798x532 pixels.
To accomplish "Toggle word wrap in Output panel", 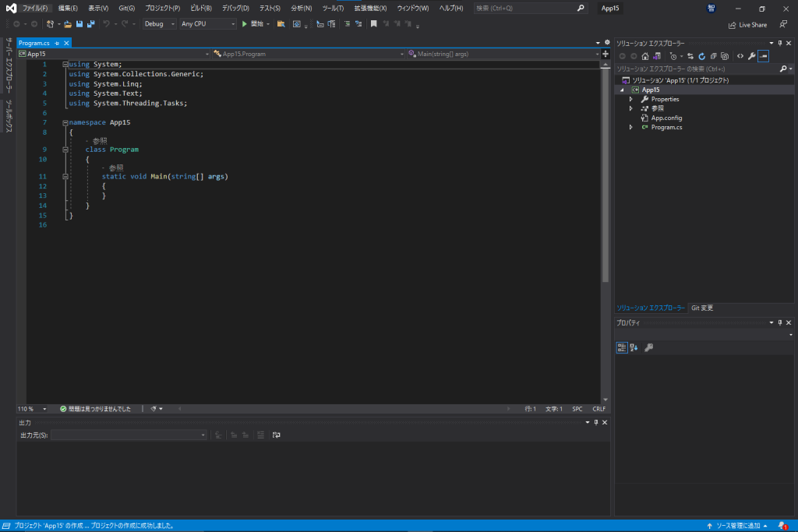I will (276, 435).
